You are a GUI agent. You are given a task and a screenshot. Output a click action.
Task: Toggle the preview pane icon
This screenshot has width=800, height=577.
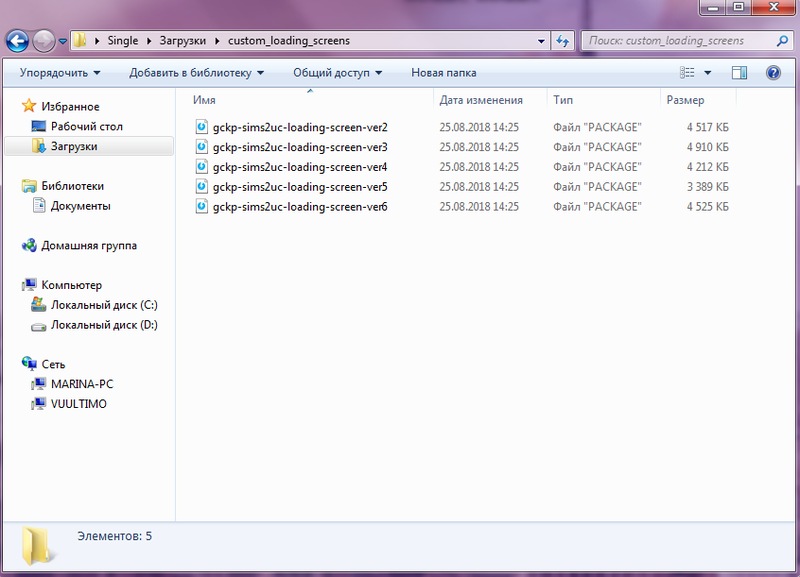(x=739, y=73)
